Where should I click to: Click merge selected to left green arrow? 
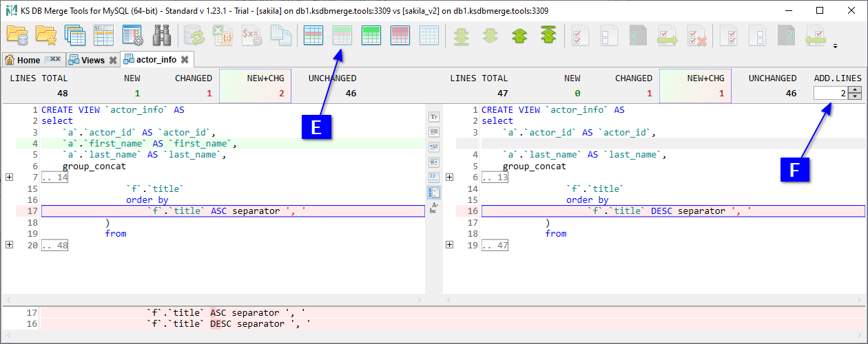816,35
